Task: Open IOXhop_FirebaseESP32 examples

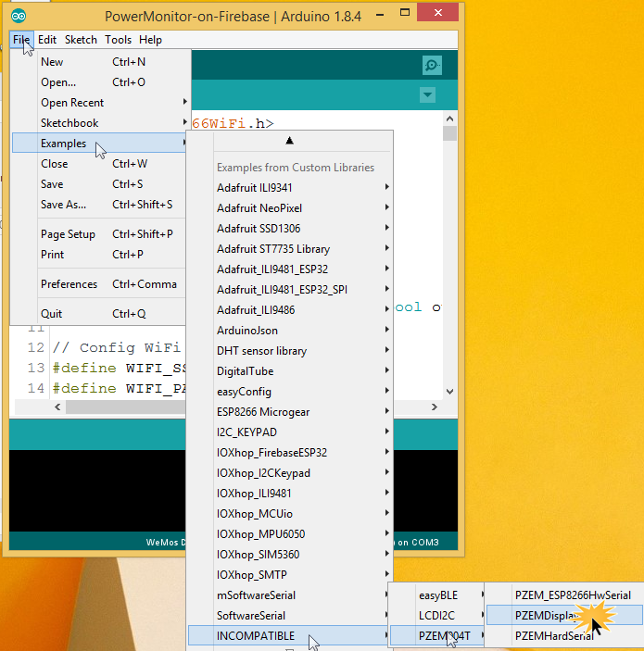Action: 290,453
